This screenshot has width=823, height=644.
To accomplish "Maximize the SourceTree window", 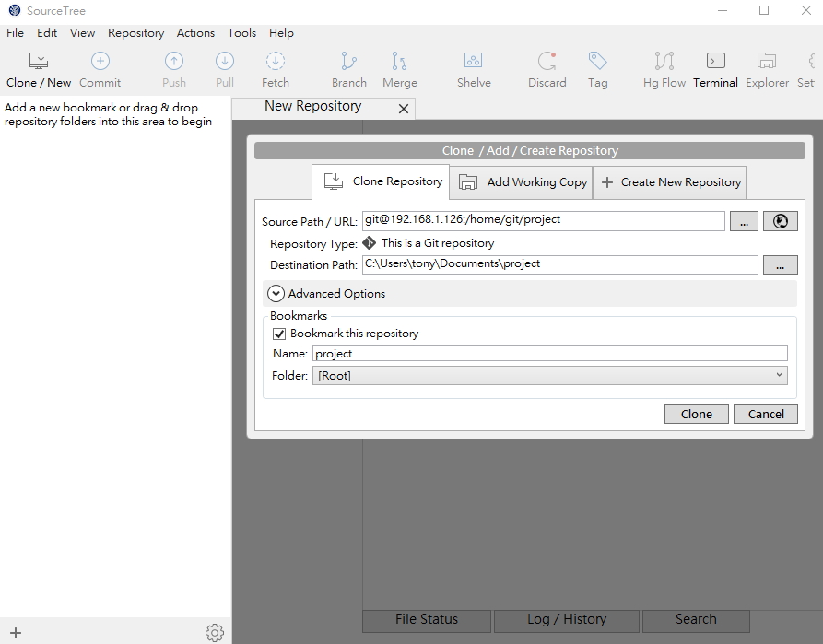I will coord(764,10).
